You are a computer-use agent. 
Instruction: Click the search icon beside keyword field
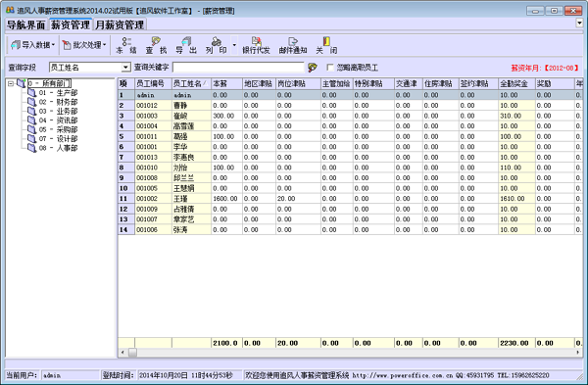[312, 68]
